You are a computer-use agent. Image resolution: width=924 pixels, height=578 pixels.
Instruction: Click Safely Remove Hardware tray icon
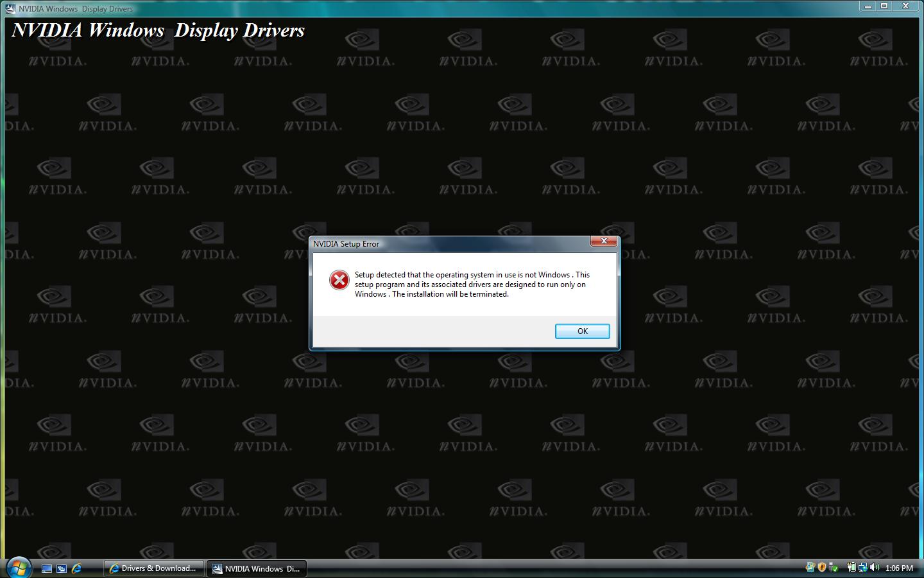834,568
